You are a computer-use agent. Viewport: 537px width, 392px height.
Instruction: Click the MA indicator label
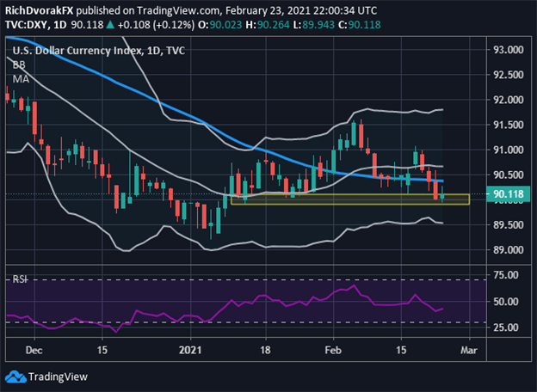(x=21, y=79)
